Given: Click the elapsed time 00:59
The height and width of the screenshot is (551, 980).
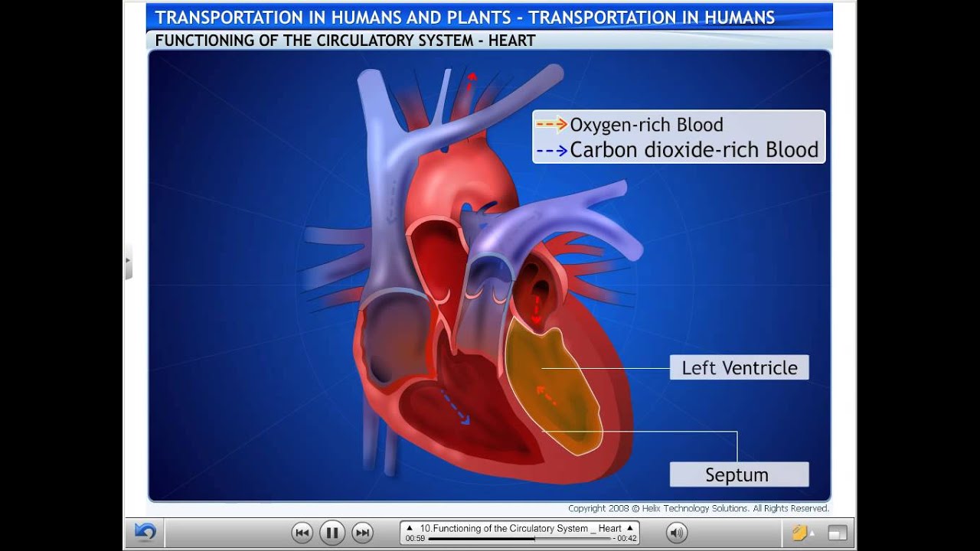Looking at the screenshot, I should point(415,539).
